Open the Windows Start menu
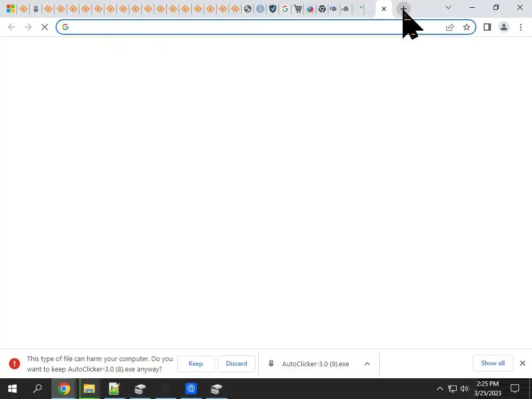532x399 pixels. tap(12, 389)
